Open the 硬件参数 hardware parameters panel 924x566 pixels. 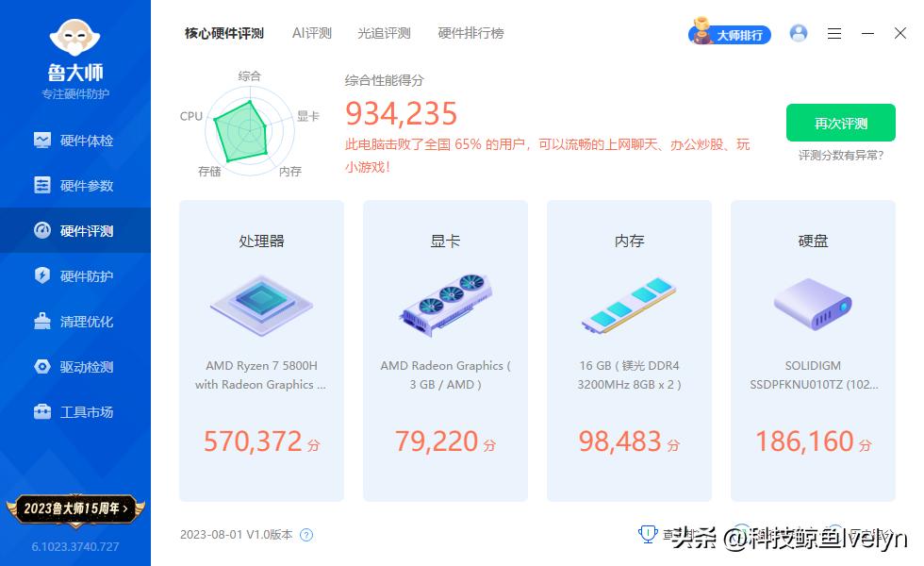[75, 185]
